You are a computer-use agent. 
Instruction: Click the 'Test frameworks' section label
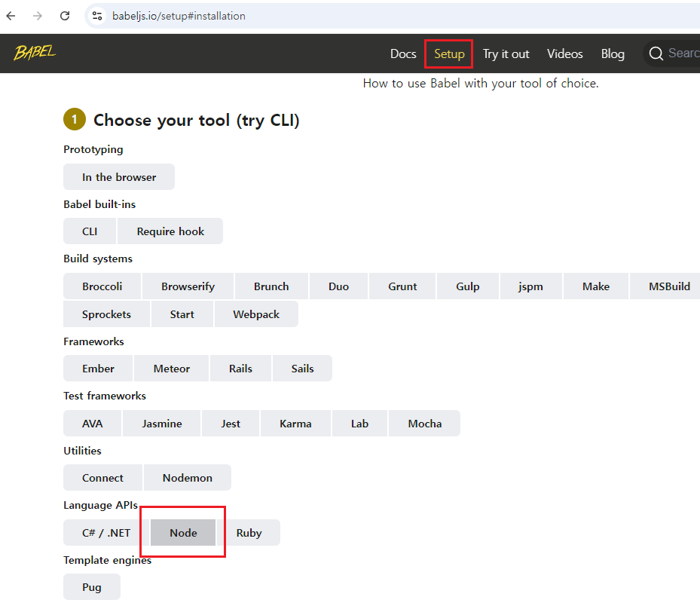pyautogui.click(x=105, y=396)
